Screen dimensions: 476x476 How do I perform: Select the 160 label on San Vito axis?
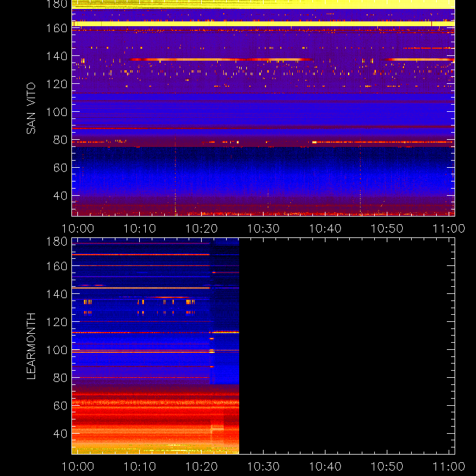click(57, 28)
